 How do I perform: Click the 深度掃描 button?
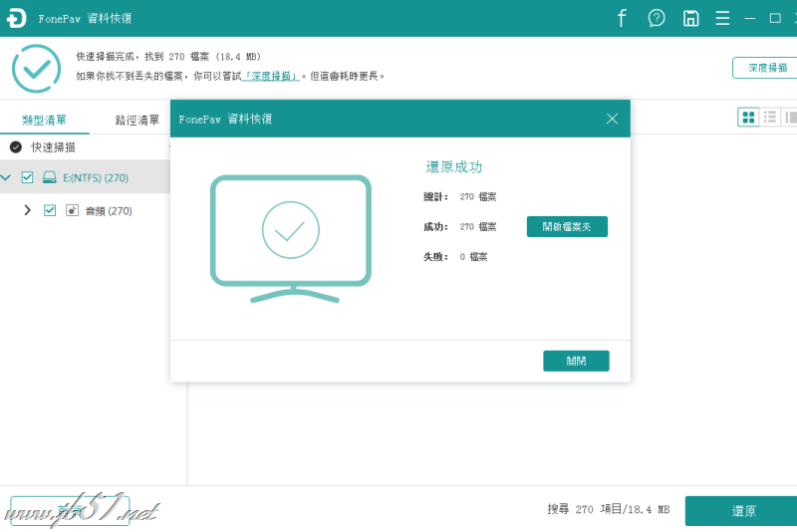[x=766, y=68]
